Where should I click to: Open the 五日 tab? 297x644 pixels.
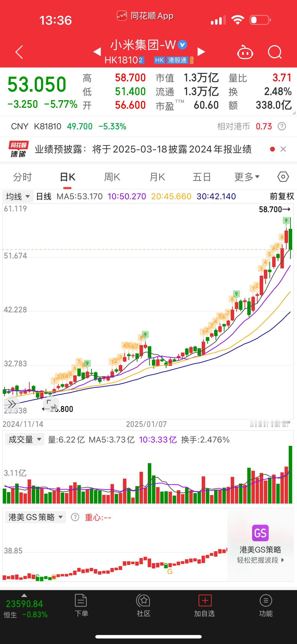[202, 177]
